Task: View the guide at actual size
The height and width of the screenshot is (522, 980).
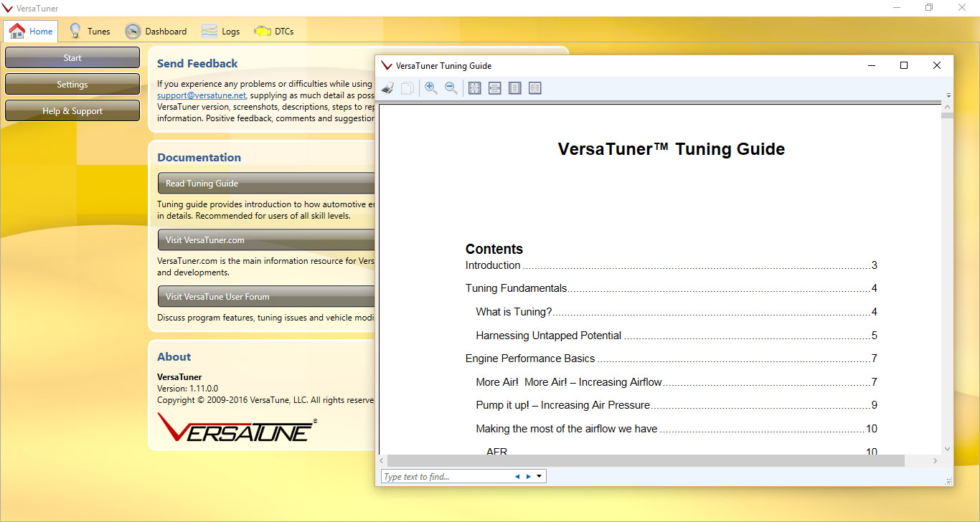Action: coord(474,88)
